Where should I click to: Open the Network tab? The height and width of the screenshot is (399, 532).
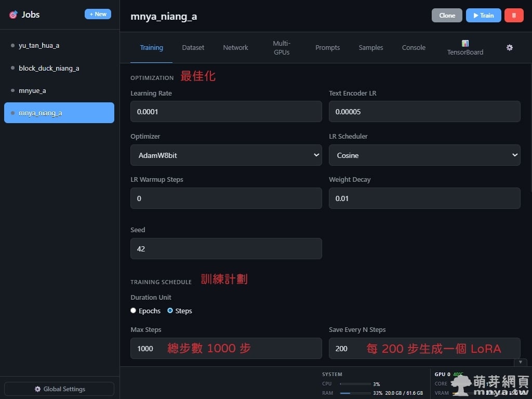(235, 47)
